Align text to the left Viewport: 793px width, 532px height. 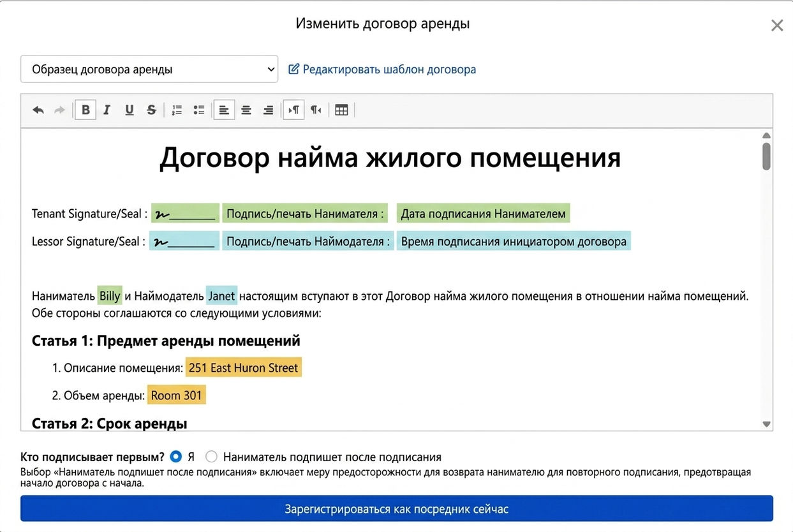tap(224, 110)
